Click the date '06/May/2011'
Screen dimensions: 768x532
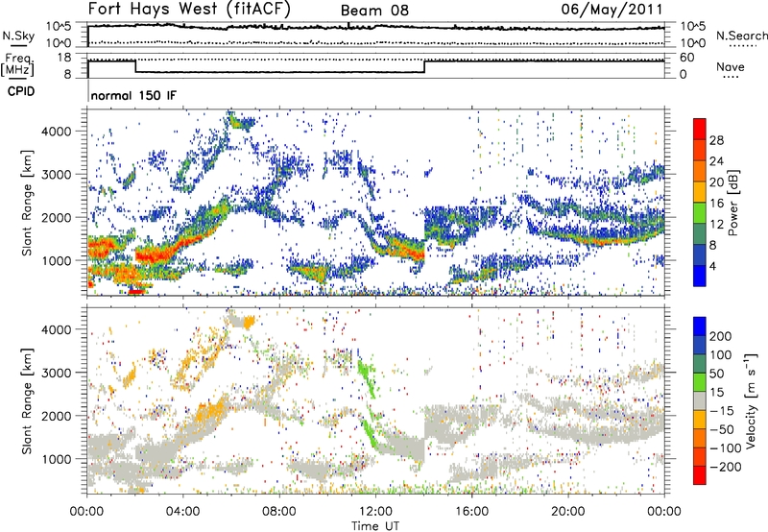(x=612, y=9)
